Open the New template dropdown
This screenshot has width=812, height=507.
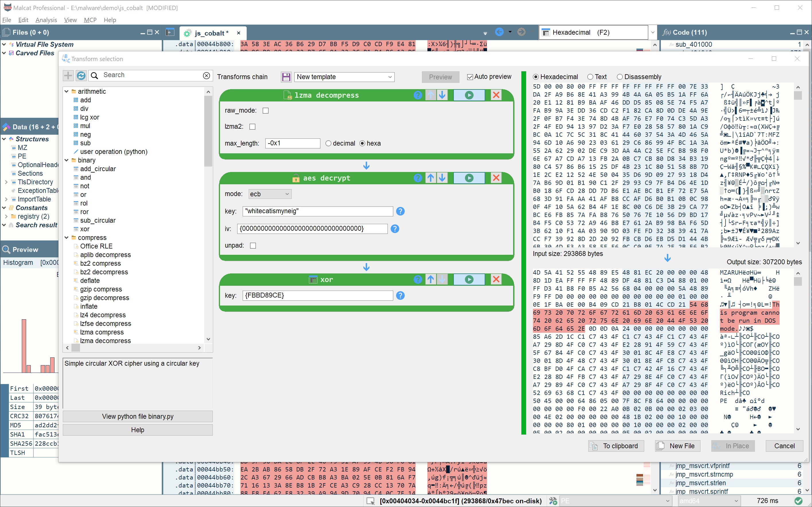pyautogui.click(x=344, y=77)
